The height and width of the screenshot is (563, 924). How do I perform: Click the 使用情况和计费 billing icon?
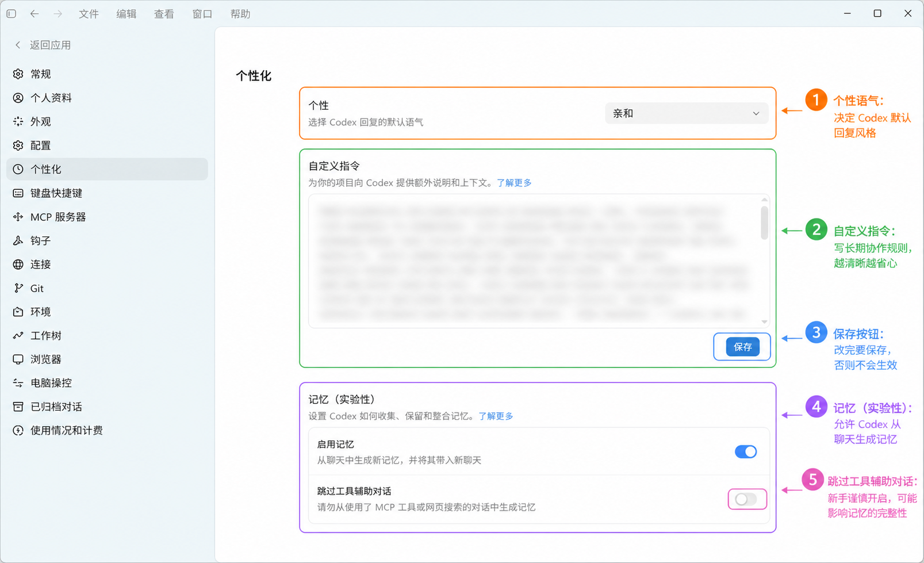18,430
